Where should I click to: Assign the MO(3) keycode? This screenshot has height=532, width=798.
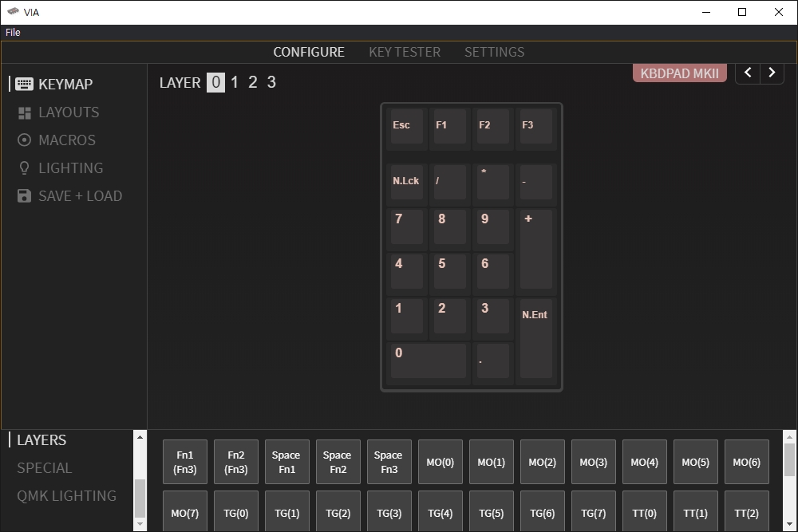coord(594,462)
